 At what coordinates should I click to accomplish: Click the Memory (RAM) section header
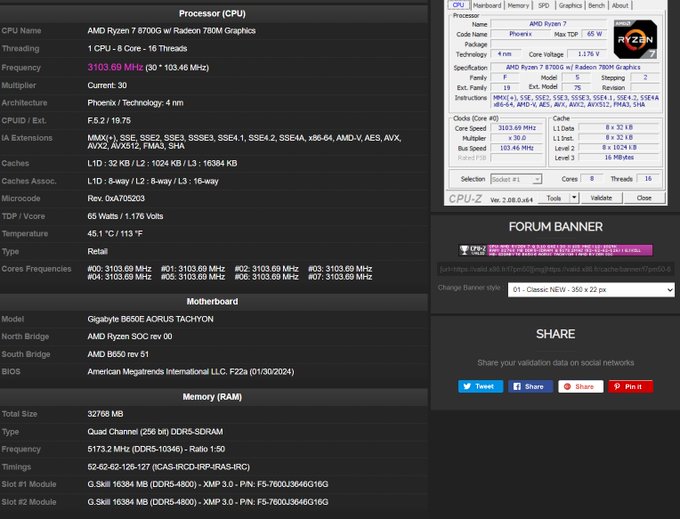tap(212, 397)
